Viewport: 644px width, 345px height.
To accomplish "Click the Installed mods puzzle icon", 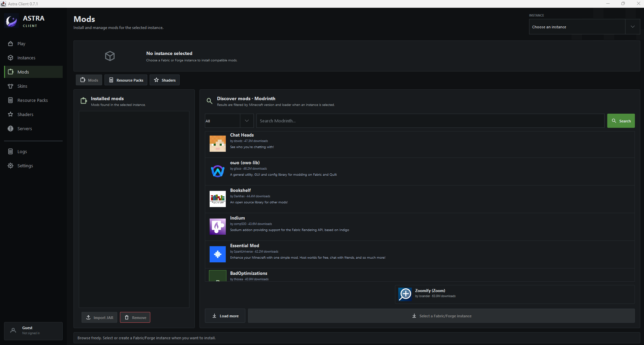I will point(84,101).
